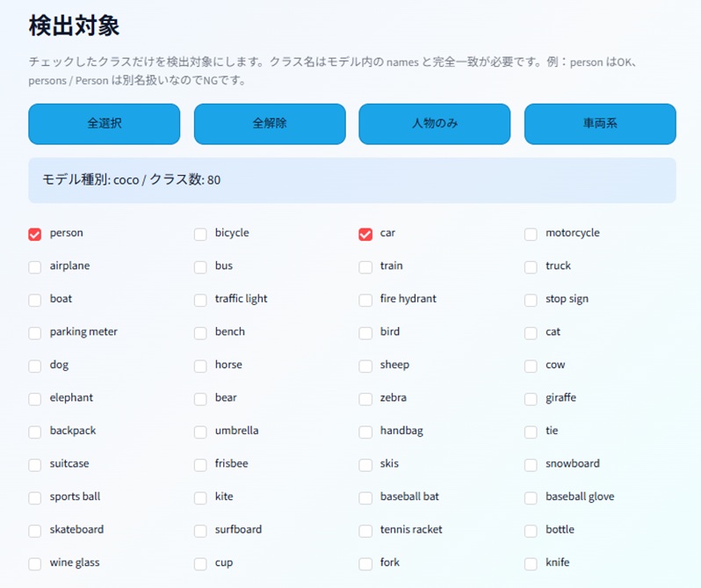Enable the handbag checkbox
The height and width of the screenshot is (588, 701).
tap(365, 432)
